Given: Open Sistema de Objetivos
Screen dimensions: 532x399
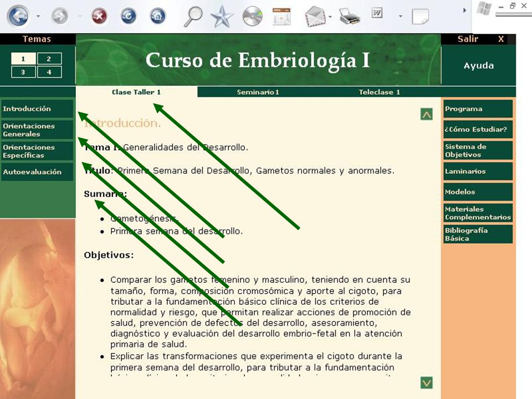Looking at the screenshot, I should click(x=478, y=150).
